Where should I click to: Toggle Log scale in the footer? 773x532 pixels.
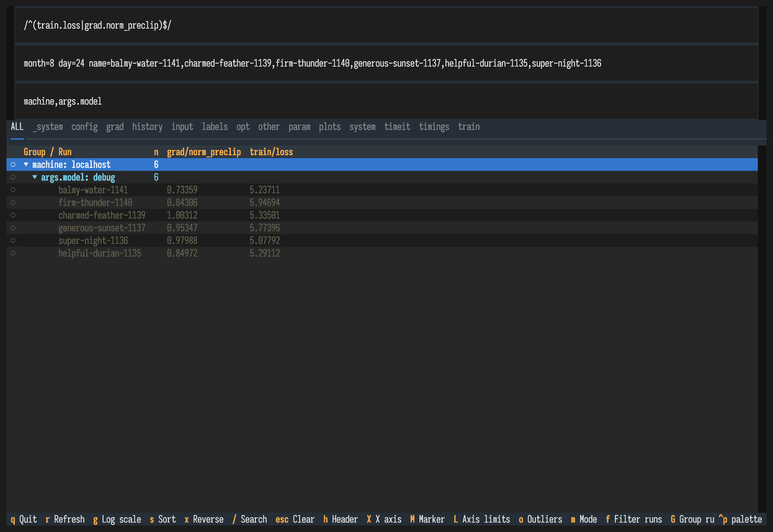[117, 519]
